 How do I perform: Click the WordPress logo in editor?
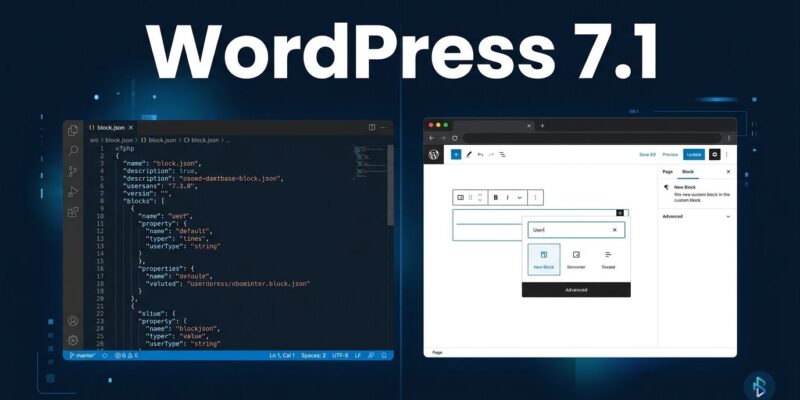(x=434, y=155)
